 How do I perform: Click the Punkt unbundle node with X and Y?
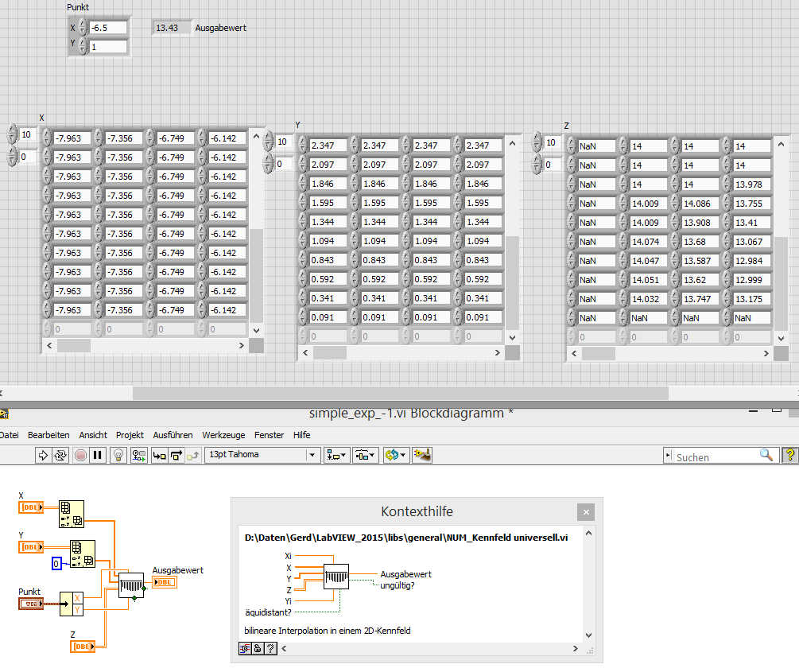click(72, 604)
